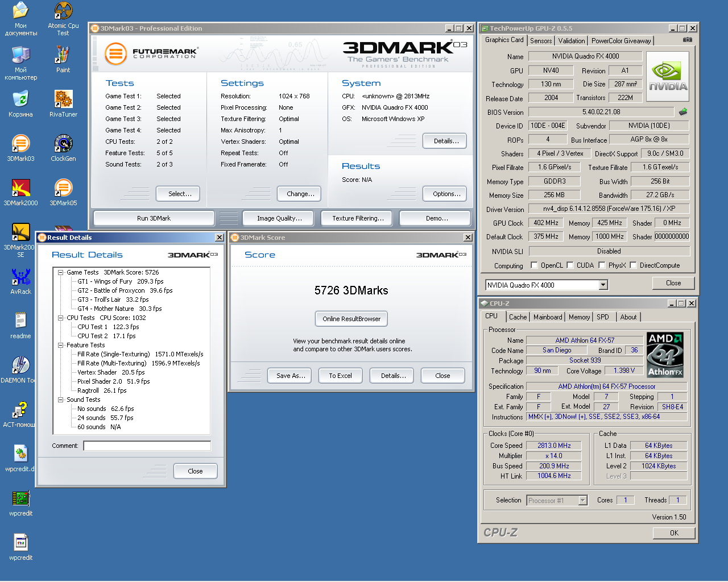Open the ClockGen desktop icon
The image size is (728, 582).
point(63,148)
